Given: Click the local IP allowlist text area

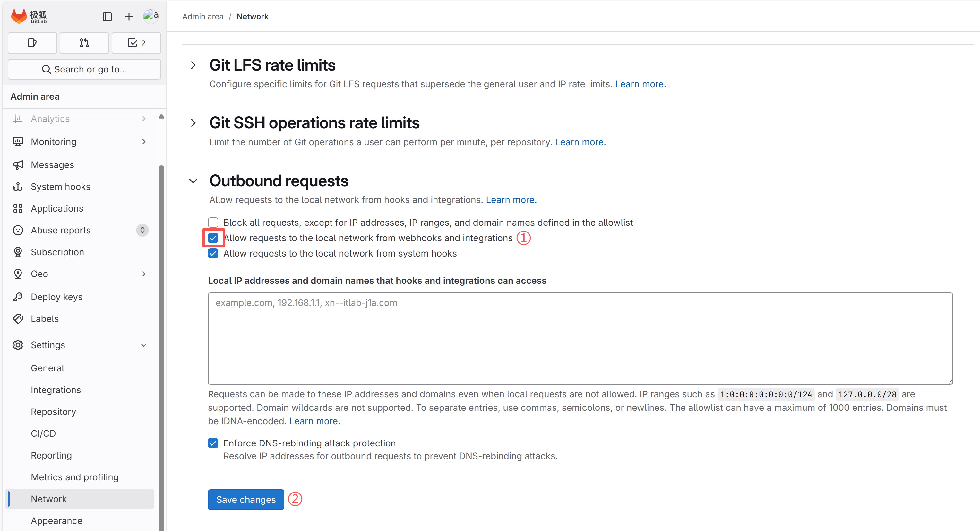Looking at the screenshot, I should pyautogui.click(x=580, y=338).
